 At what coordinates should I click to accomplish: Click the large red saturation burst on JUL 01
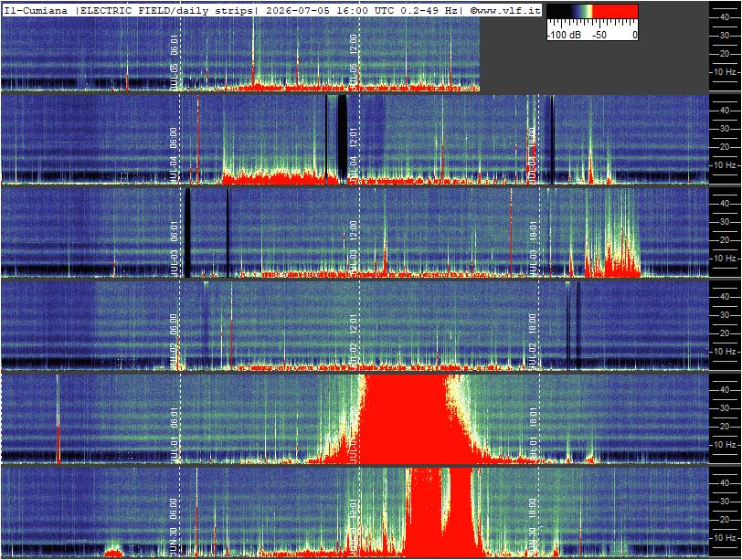click(x=406, y=418)
